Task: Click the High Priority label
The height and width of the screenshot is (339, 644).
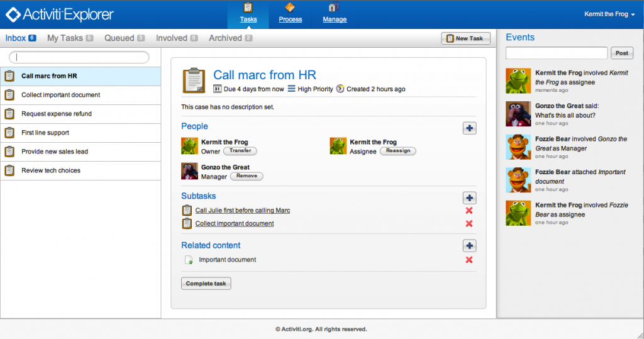Action: (315, 89)
